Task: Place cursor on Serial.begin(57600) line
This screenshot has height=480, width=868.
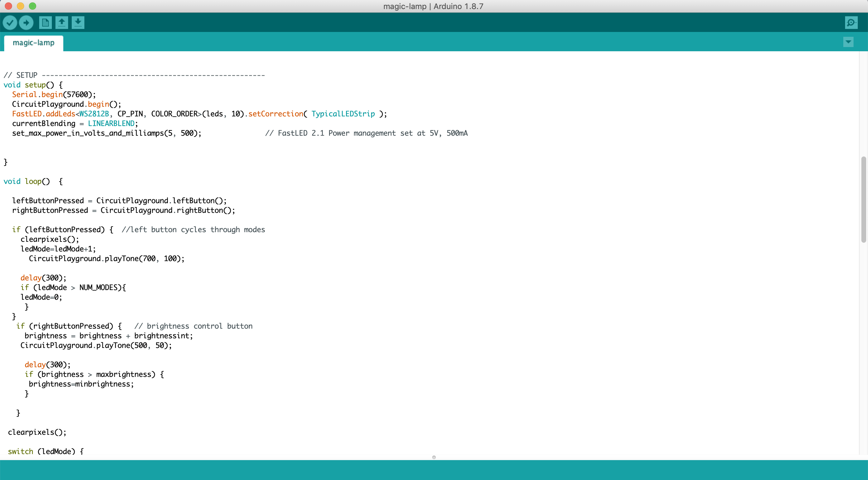Action: [x=54, y=94]
